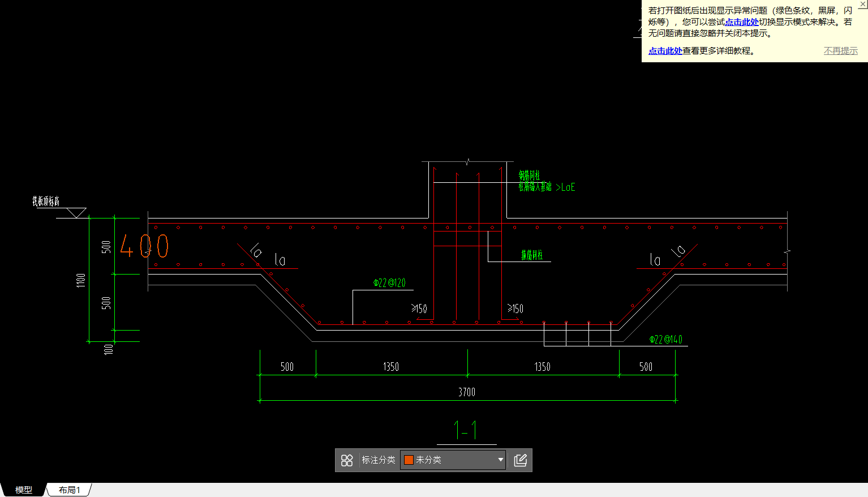This screenshot has width=868, height=497.
Task: Switch to the 布局1 tab
Action: [x=69, y=490]
